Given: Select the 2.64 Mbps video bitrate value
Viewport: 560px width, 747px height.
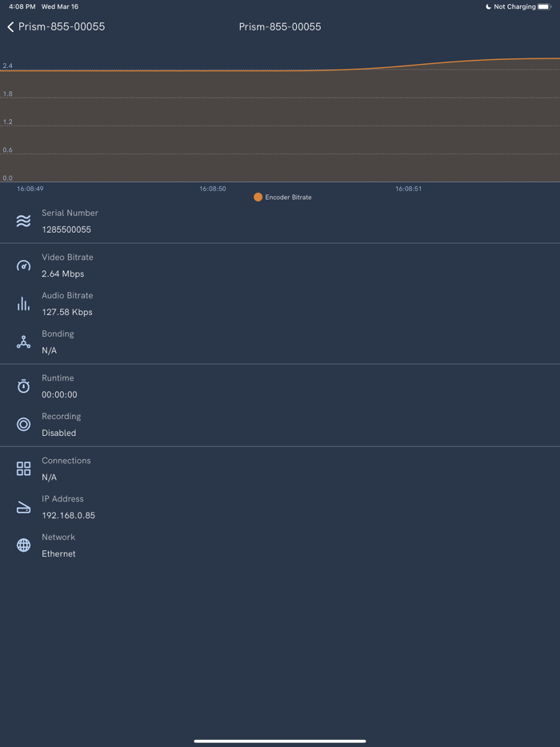Looking at the screenshot, I should click(x=63, y=274).
